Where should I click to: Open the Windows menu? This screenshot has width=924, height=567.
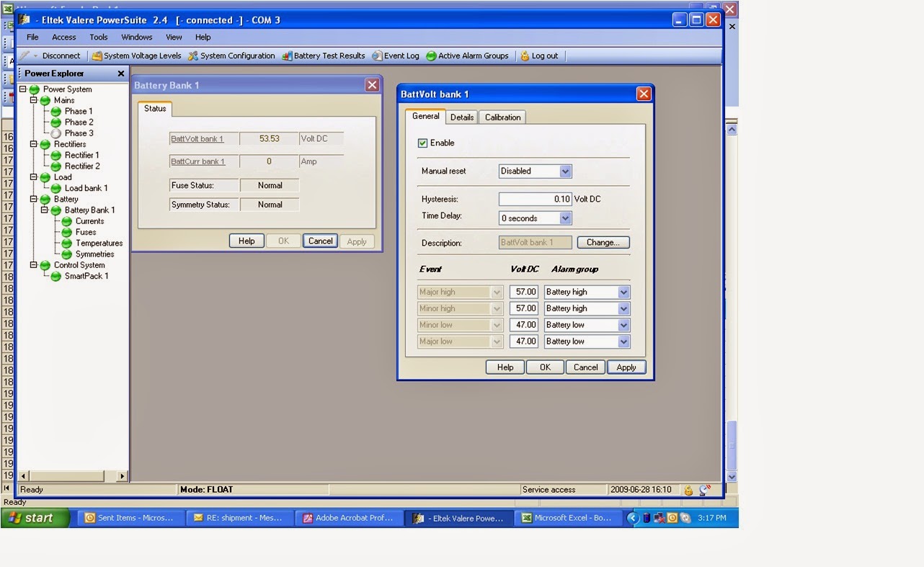click(x=137, y=37)
